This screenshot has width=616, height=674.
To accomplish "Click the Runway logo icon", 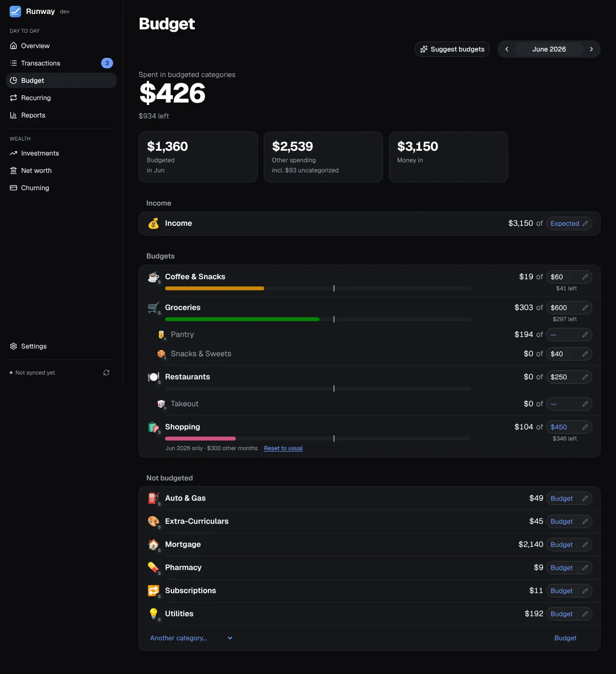I will point(15,12).
